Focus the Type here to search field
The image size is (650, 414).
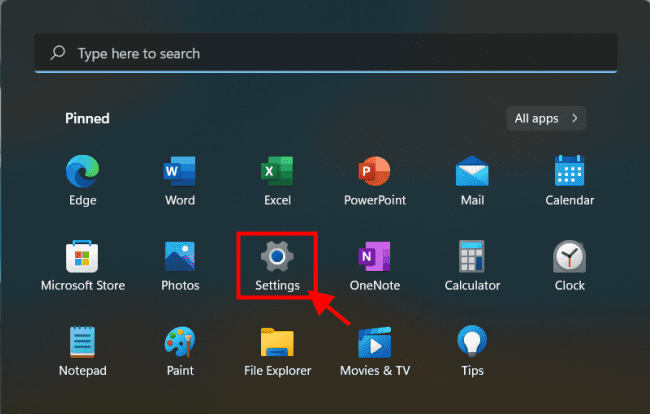click(x=326, y=53)
